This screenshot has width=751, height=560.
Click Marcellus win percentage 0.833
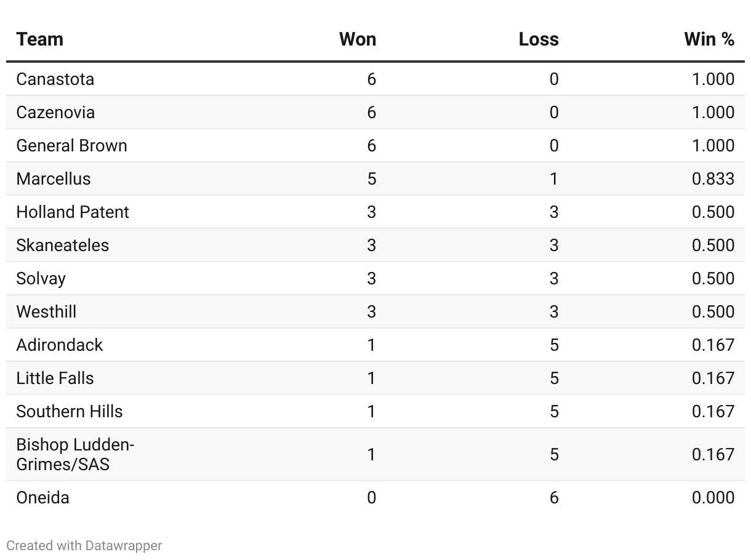pyautogui.click(x=713, y=178)
